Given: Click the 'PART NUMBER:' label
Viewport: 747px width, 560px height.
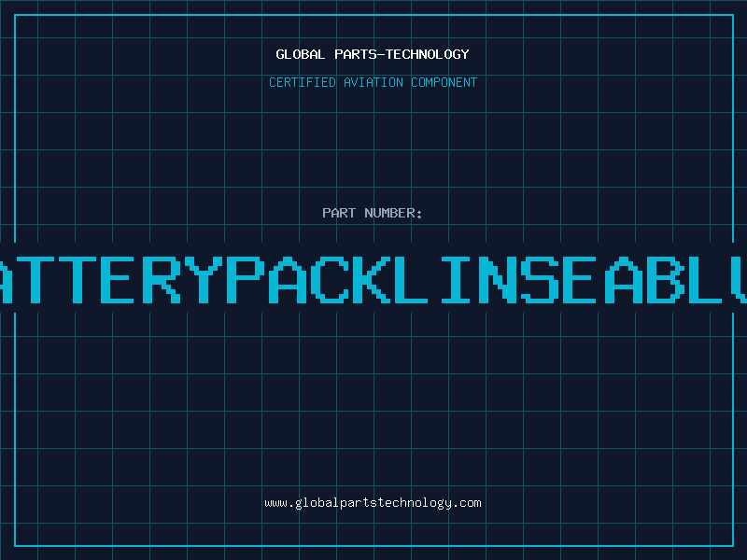Looking at the screenshot, I should [x=373, y=213].
